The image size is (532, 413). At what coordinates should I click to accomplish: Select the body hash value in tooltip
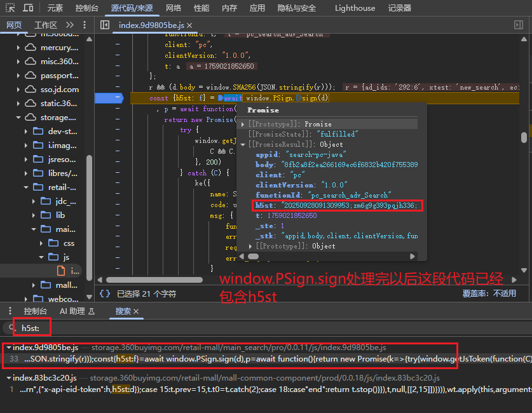pos(350,165)
